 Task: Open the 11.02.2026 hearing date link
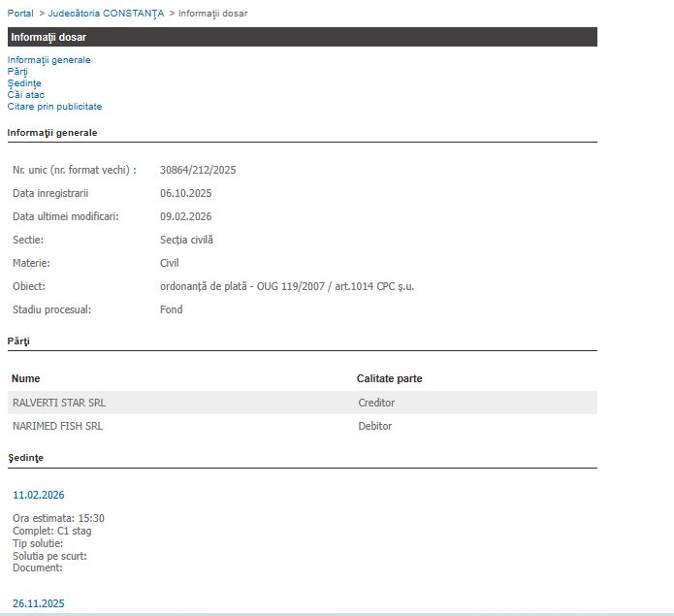[x=39, y=495]
